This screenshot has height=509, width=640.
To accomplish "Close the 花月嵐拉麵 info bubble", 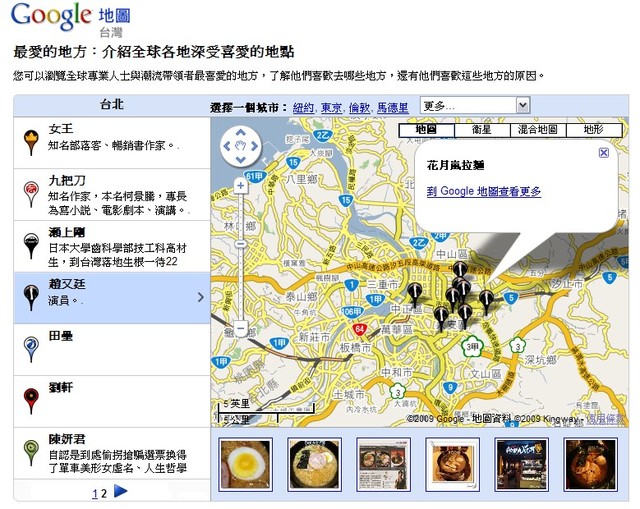I will click(604, 153).
